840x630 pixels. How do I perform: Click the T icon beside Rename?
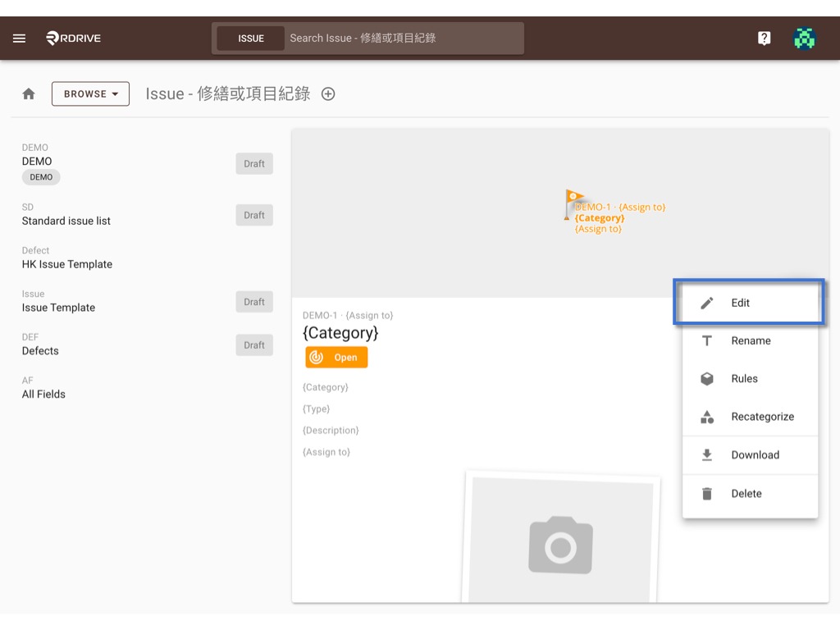pyautogui.click(x=706, y=340)
